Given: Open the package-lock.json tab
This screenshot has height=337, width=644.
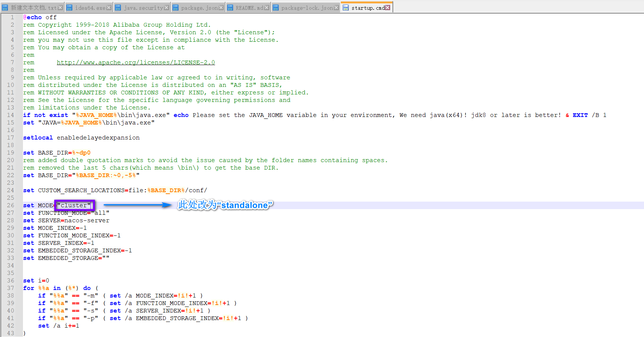Looking at the screenshot, I should coord(307,8).
